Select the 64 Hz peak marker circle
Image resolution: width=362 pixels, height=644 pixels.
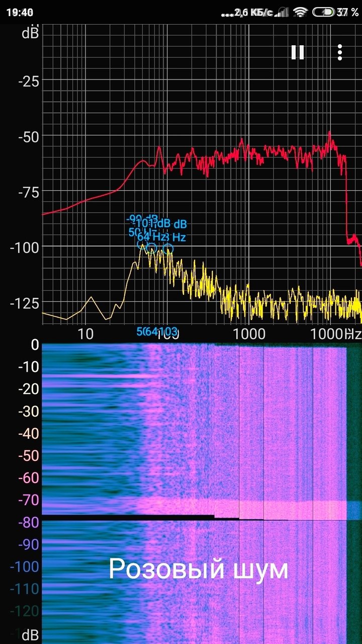coord(152,248)
